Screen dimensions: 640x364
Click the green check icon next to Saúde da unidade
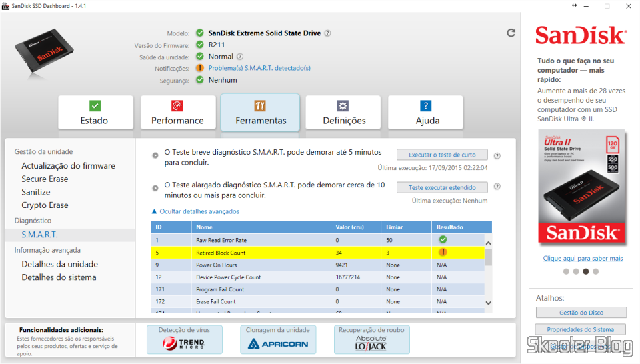(199, 56)
